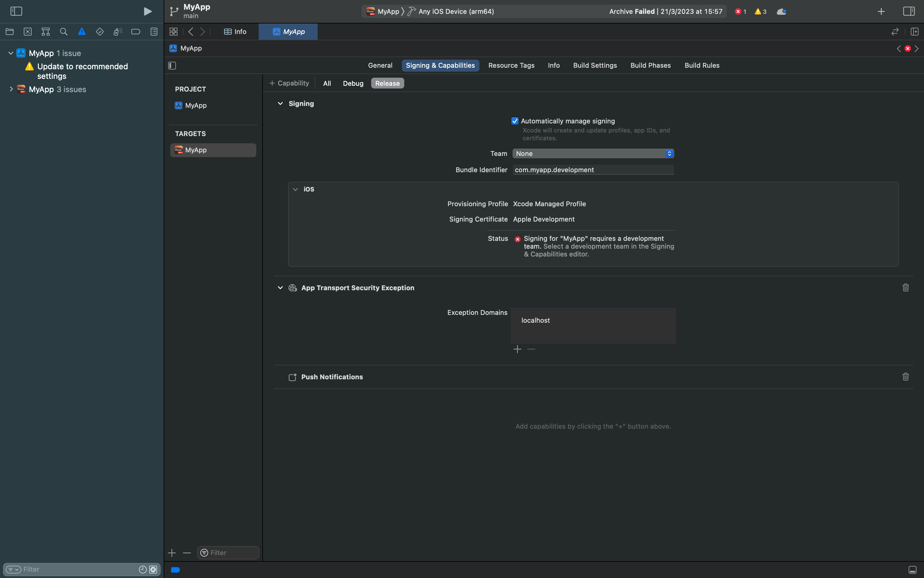Click the + Capability button
924x578 pixels.
click(289, 83)
